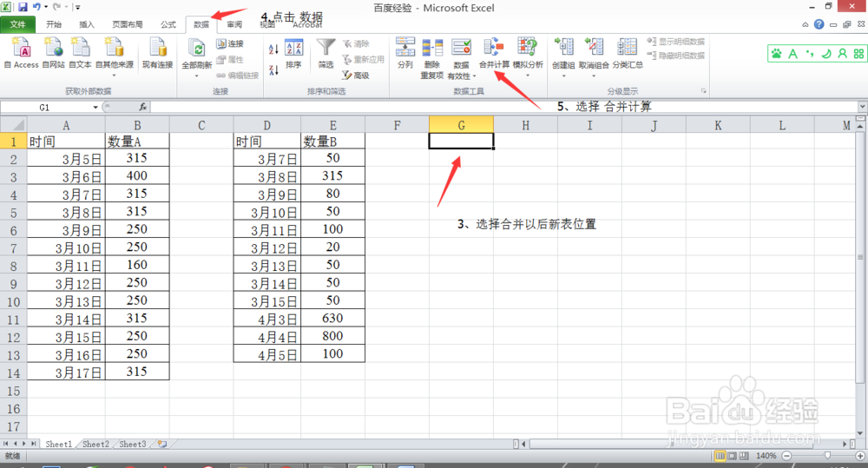Switch to the 插入 Insert tab
The width and height of the screenshot is (868, 468).
click(86, 24)
